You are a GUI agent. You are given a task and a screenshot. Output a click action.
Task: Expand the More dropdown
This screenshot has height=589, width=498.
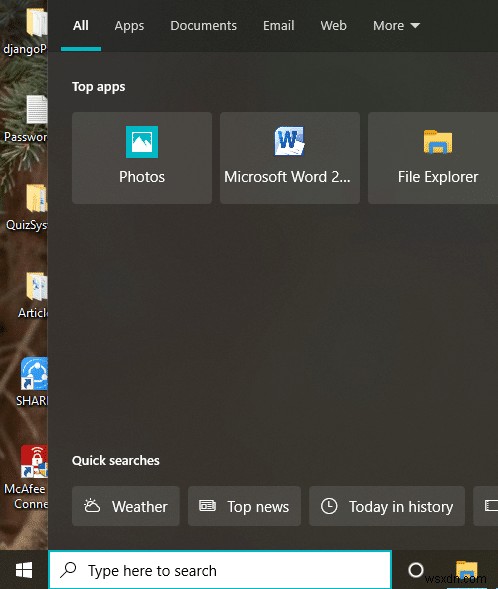(396, 26)
